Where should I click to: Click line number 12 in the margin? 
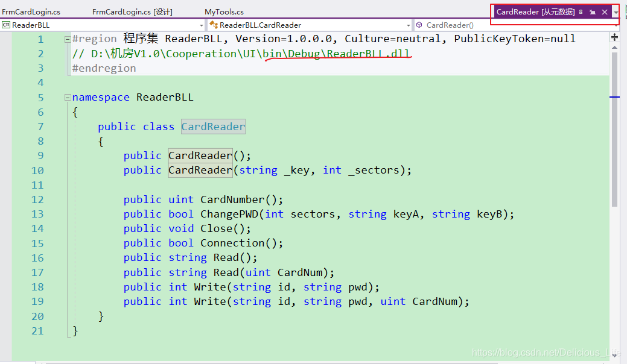37,199
